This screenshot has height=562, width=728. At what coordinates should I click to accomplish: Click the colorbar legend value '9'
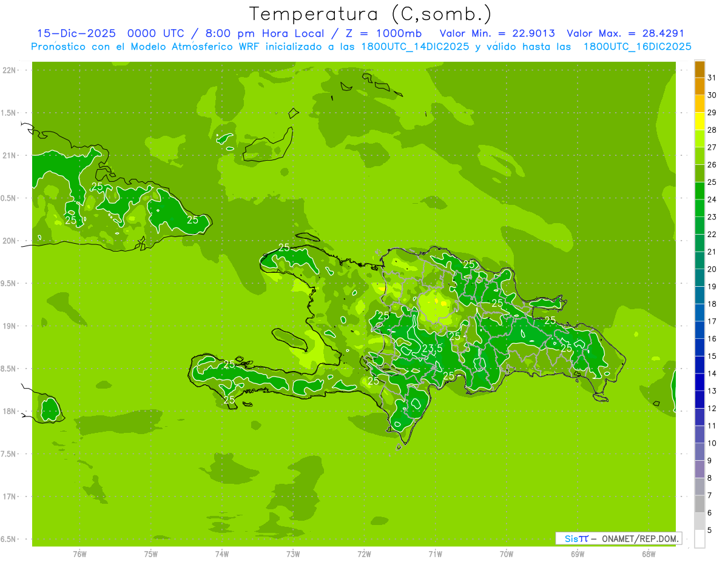(x=710, y=461)
